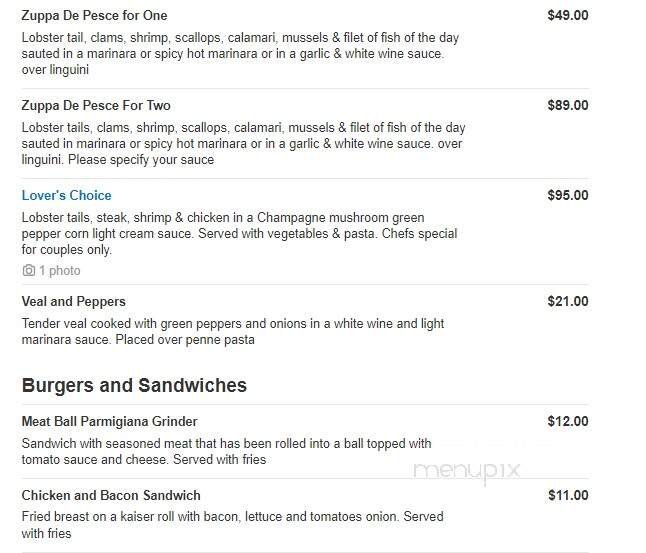Click the menupix watermark logo
The image size is (646, 553).
coord(466,471)
